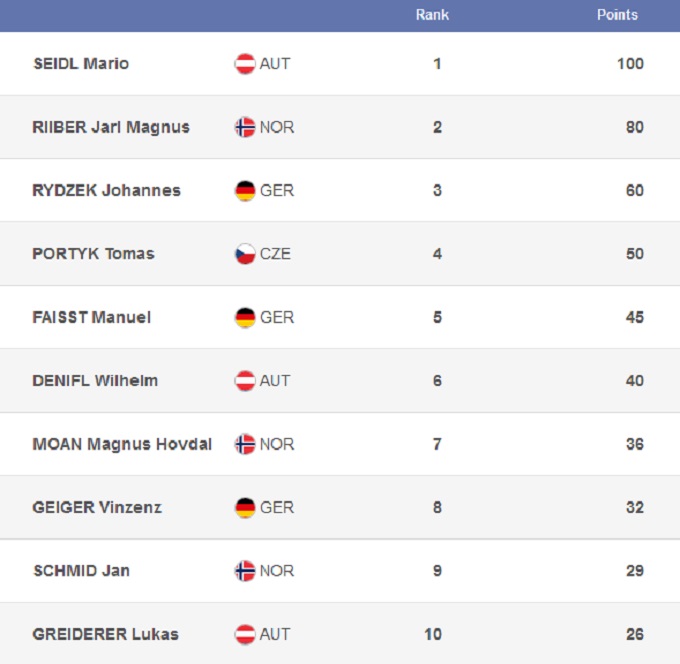680x664 pixels.
Task: Click the German flag beside GEIGER Vinzenz
Action: pos(245,508)
